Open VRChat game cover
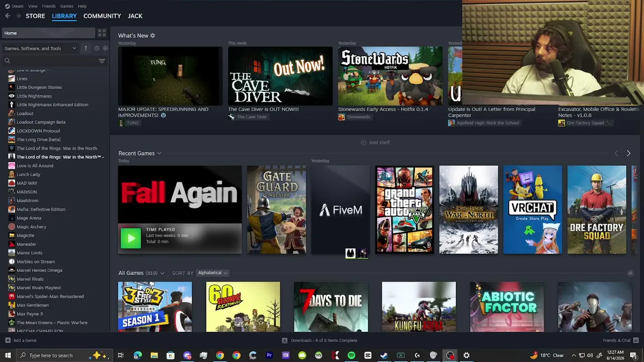The image size is (644, 362). click(x=533, y=210)
